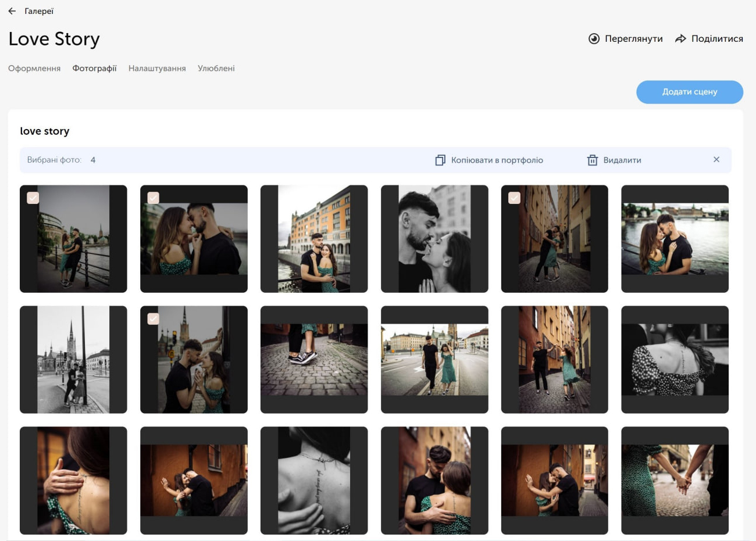Select the black-and-white church tower street photo
Image resolution: width=756 pixels, height=541 pixels.
73,360
